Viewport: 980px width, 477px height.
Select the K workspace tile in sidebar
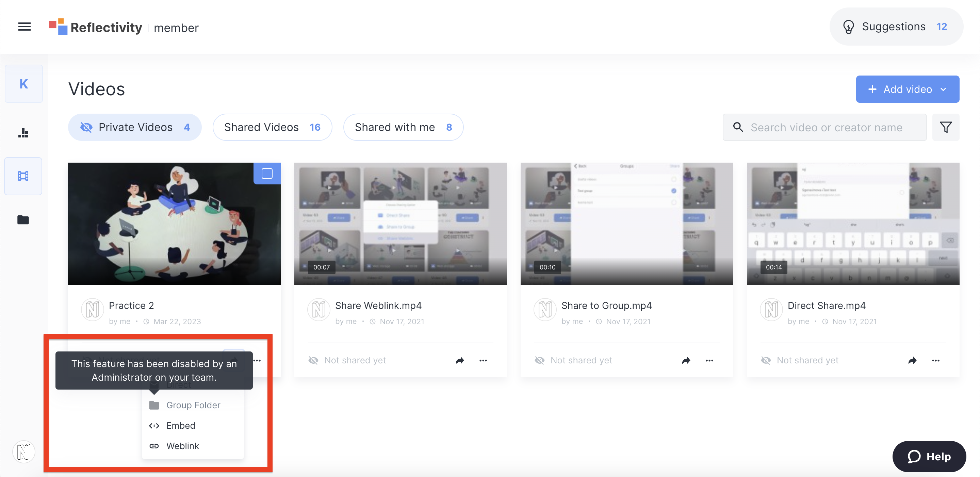coord(23,84)
